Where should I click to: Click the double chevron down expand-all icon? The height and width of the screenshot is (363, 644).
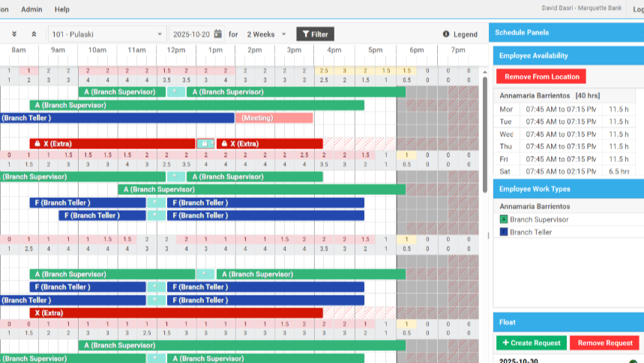click(x=14, y=34)
